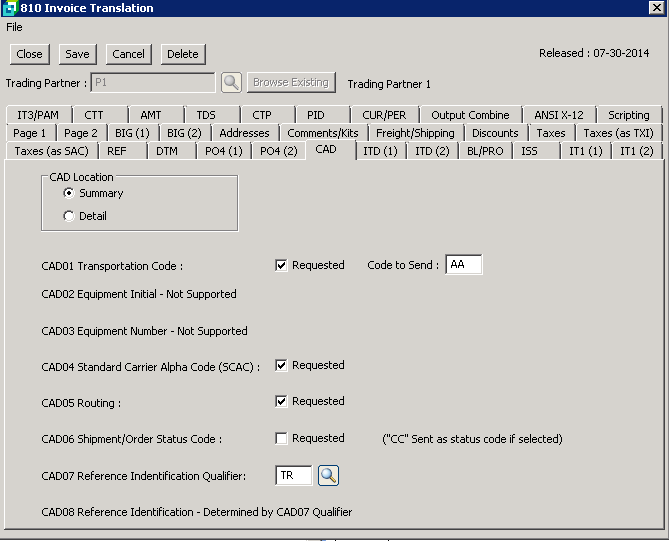This screenshot has height=541, width=669.
Task: Click the application icon in title bar
Action: click(9, 8)
